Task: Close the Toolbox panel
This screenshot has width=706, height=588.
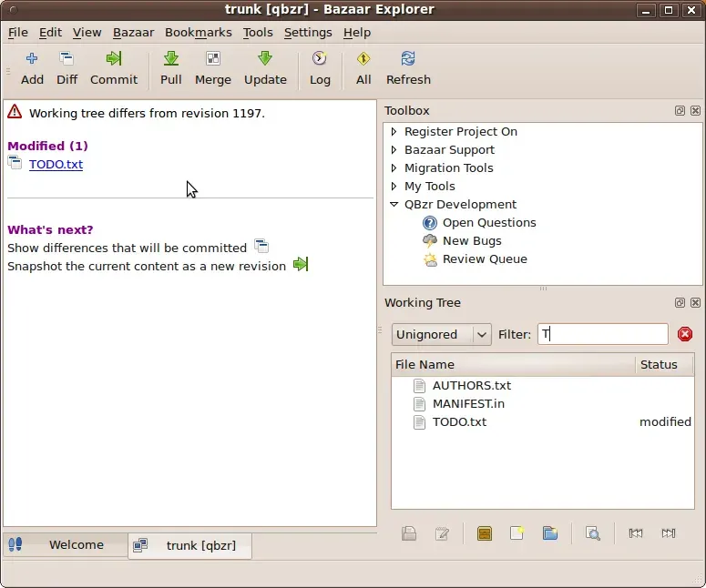Action: point(695,111)
